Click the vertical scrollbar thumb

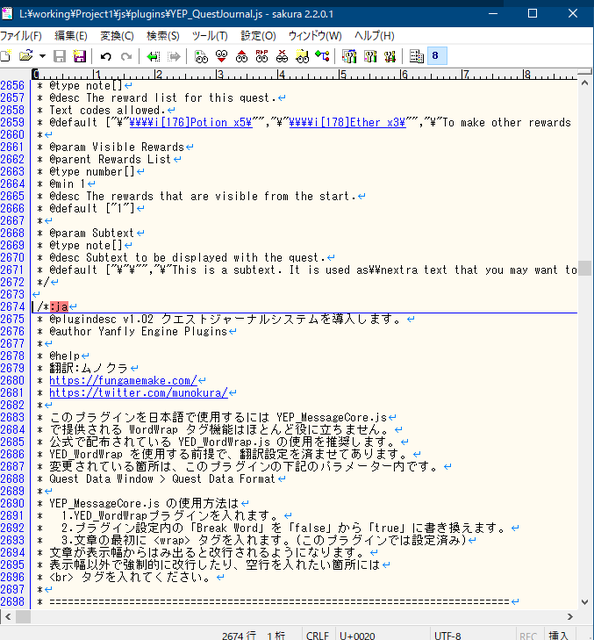(x=585, y=268)
